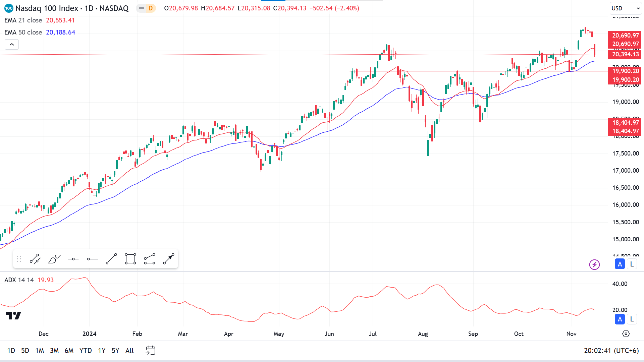Click the Aug label on time axis

coord(423,334)
